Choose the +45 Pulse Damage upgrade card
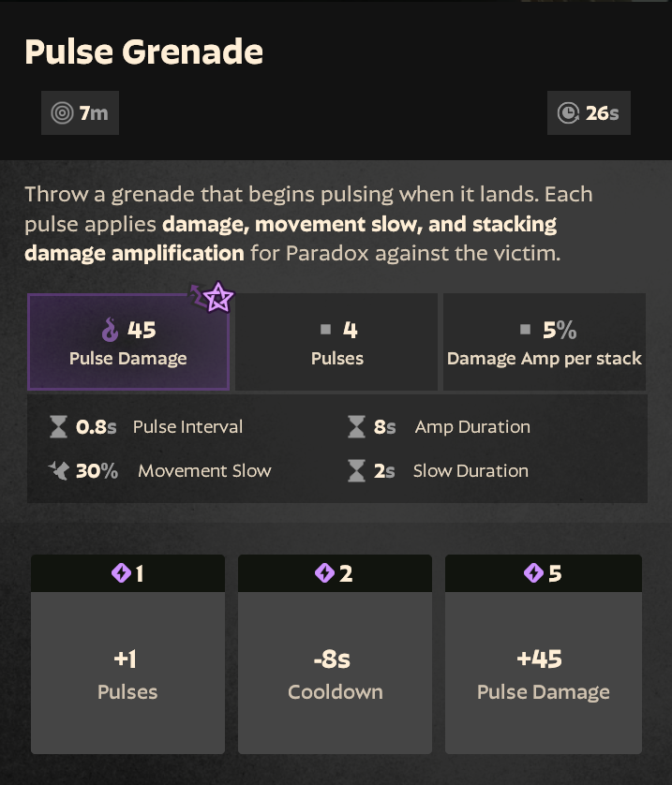Image resolution: width=672 pixels, height=785 pixels. click(x=544, y=673)
